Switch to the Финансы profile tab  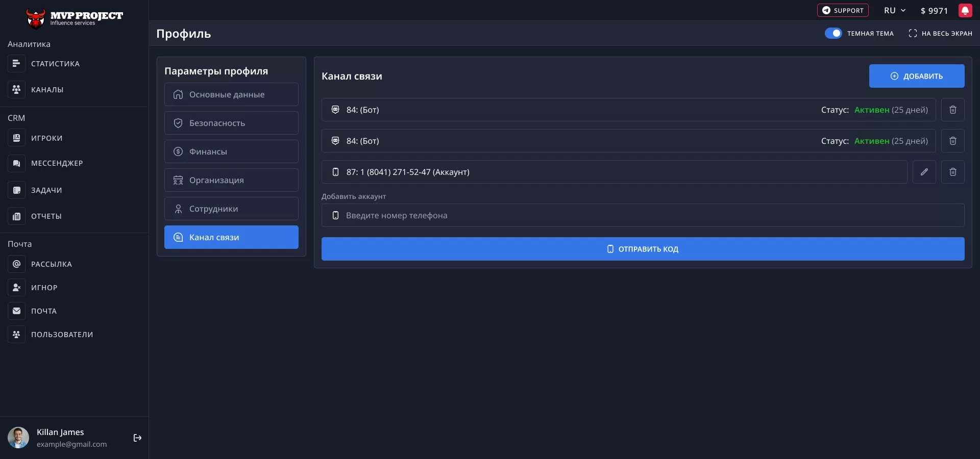click(231, 152)
